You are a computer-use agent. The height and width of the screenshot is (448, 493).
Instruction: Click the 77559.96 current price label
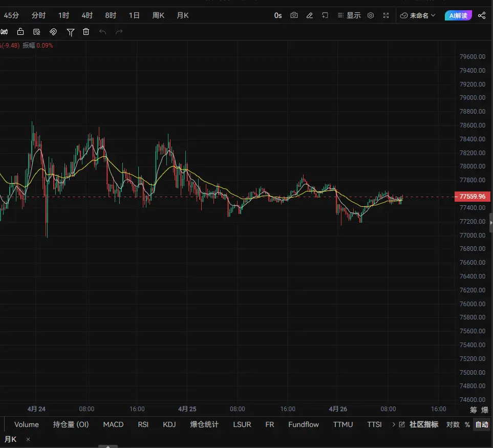click(472, 197)
